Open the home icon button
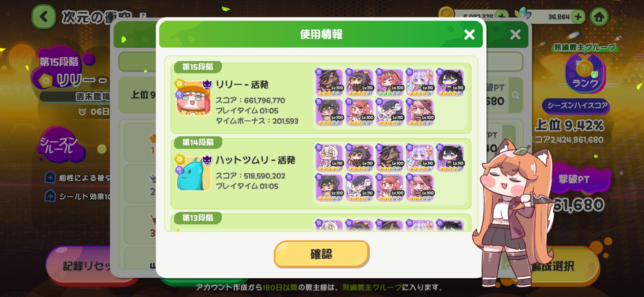 [599, 17]
